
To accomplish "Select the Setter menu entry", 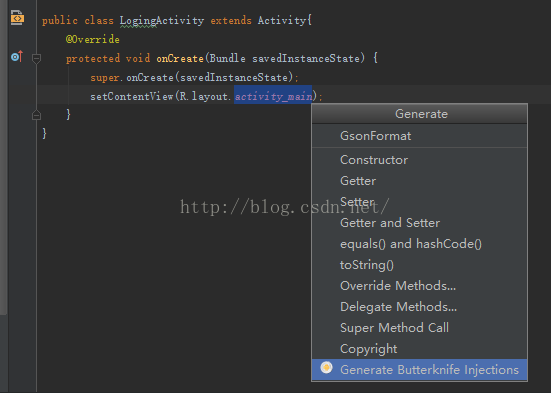I will (419, 202).
